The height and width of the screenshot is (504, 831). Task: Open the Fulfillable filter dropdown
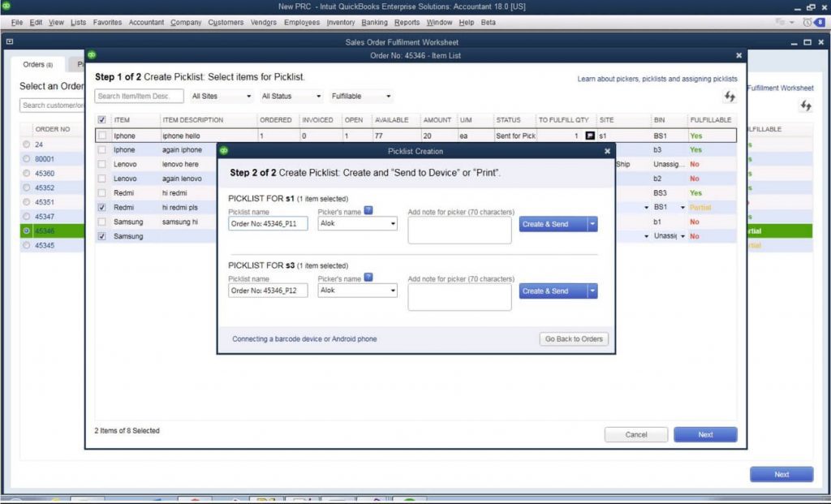[361, 97]
